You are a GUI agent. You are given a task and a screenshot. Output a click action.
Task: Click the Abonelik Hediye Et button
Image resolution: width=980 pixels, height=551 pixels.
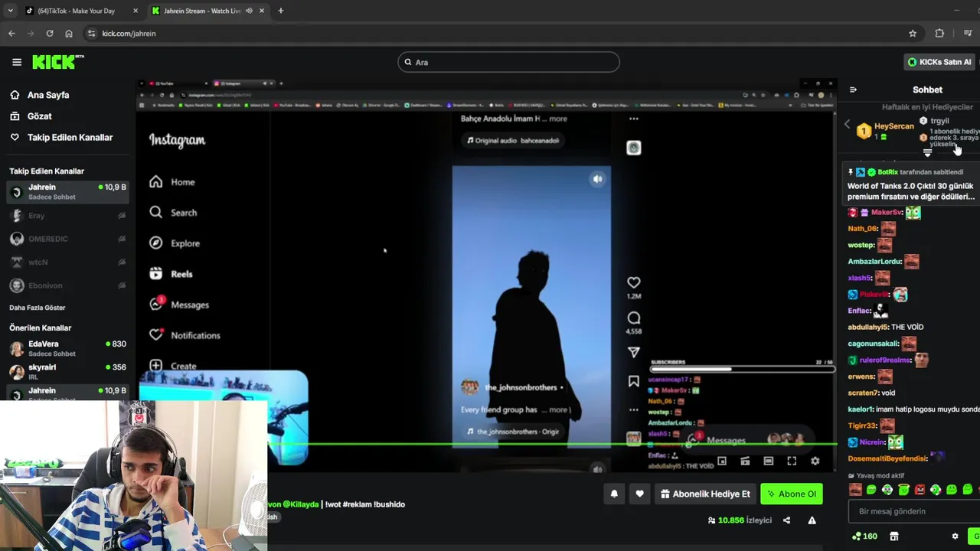(705, 494)
